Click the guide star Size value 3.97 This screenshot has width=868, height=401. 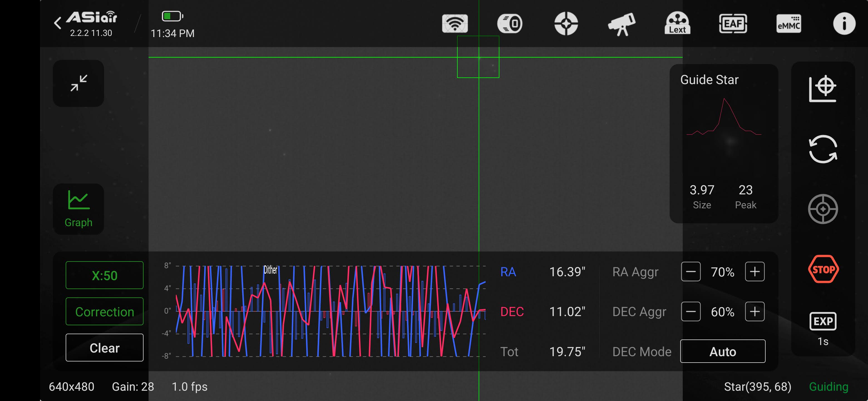[702, 190]
